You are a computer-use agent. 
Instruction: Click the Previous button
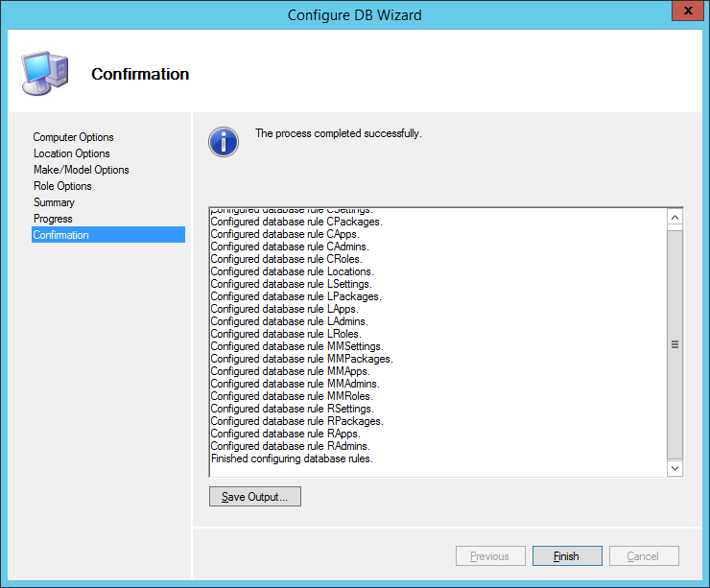point(489,556)
